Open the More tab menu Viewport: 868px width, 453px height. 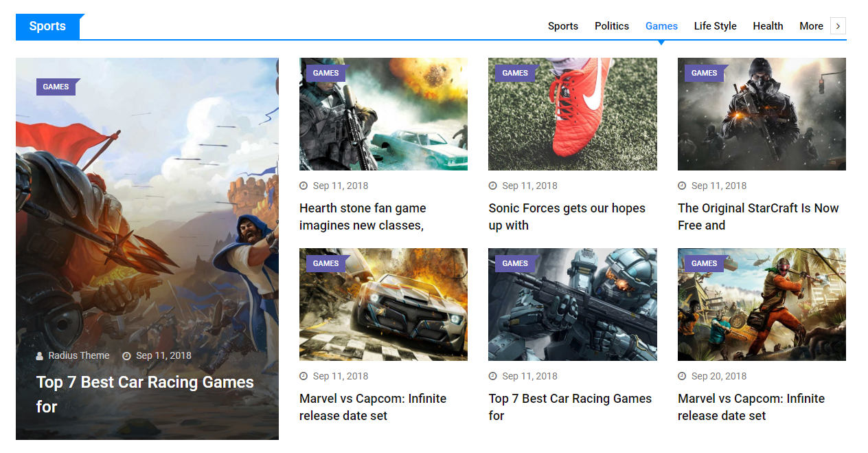[x=811, y=26]
